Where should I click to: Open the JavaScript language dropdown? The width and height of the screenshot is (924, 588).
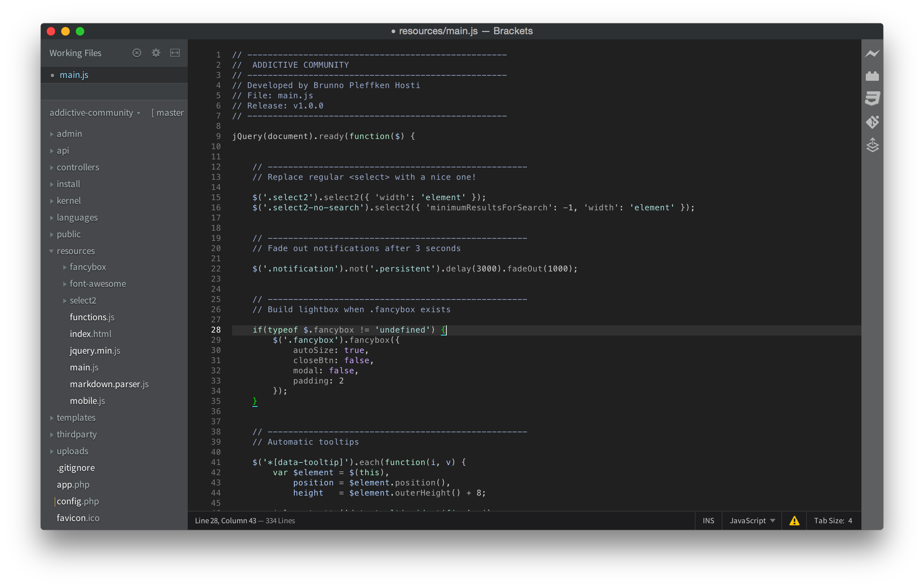click(752, 520)
